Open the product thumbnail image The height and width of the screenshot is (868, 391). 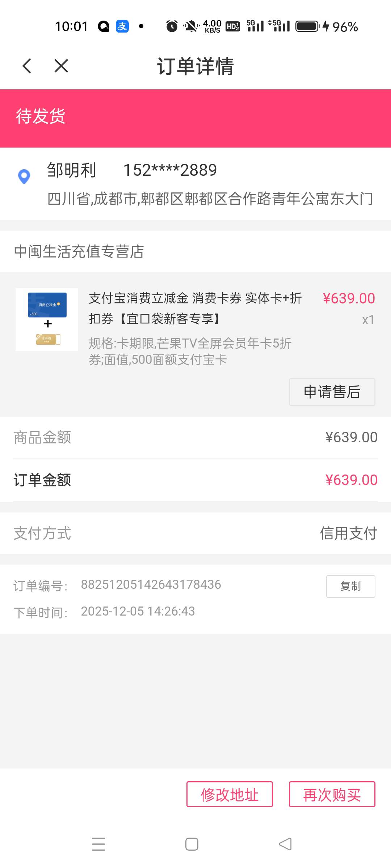click(x=47, y=319)
